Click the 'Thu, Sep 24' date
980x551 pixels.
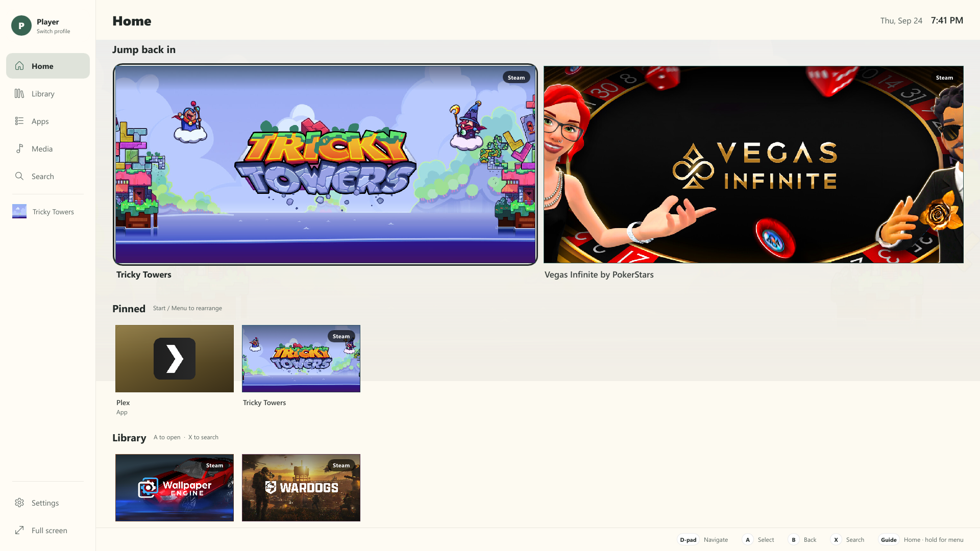tap(901, 21)
